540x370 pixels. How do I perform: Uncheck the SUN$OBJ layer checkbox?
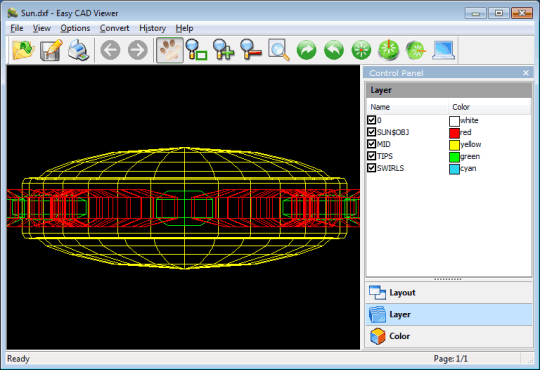pyautogui.click(x=371, y=132)
